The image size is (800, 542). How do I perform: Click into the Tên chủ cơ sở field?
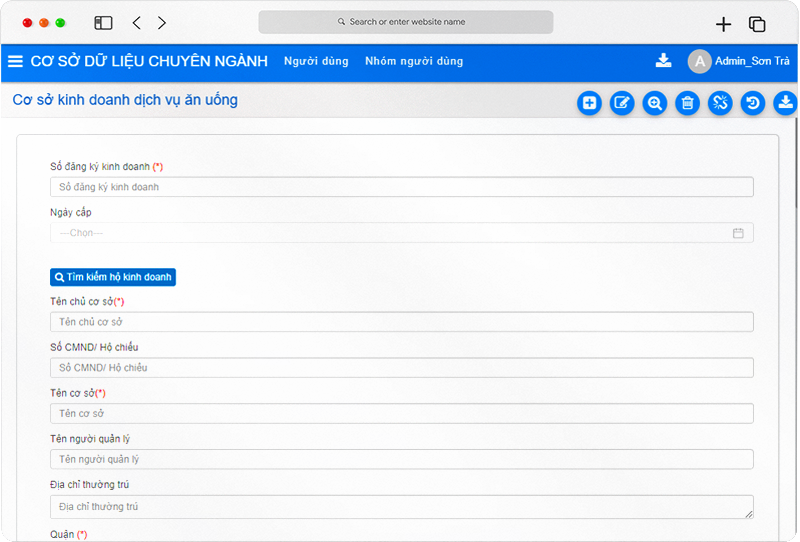(x=402, y=322)
